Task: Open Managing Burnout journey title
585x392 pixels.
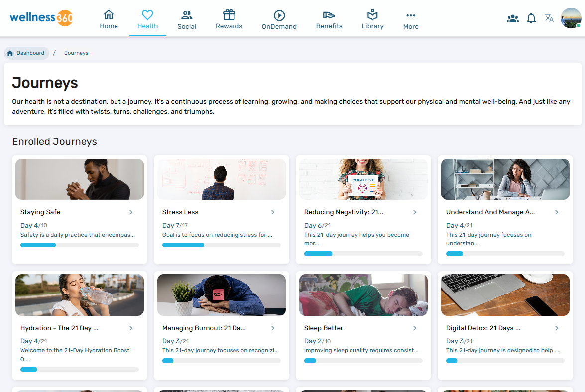Action: click(204, 328)
